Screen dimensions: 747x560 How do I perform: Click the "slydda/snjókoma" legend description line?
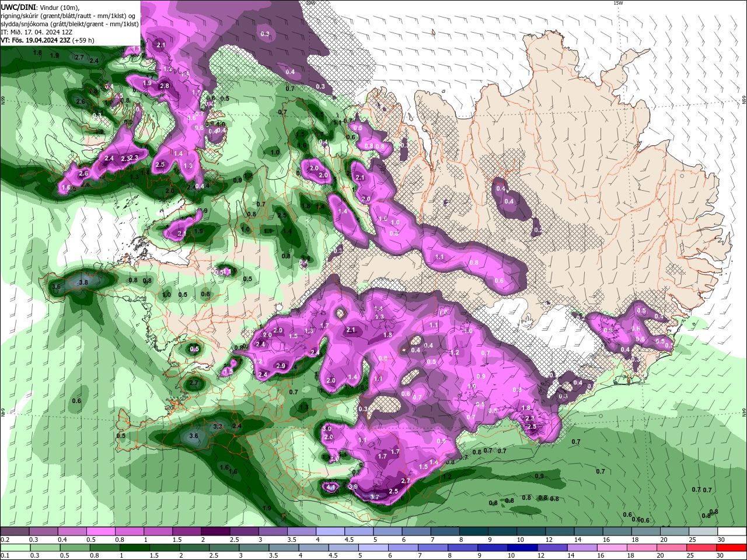(69, 24)
